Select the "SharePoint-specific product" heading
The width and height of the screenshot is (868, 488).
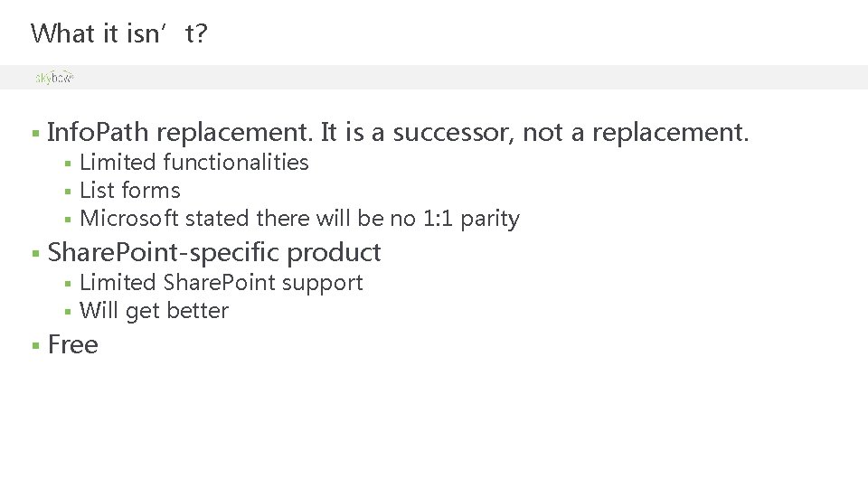[214, 252]
